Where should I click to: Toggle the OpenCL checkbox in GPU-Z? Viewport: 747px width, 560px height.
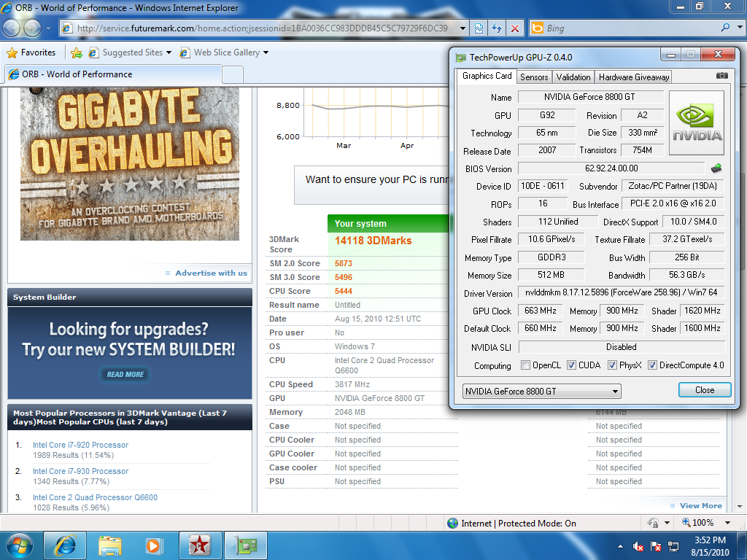525,365
